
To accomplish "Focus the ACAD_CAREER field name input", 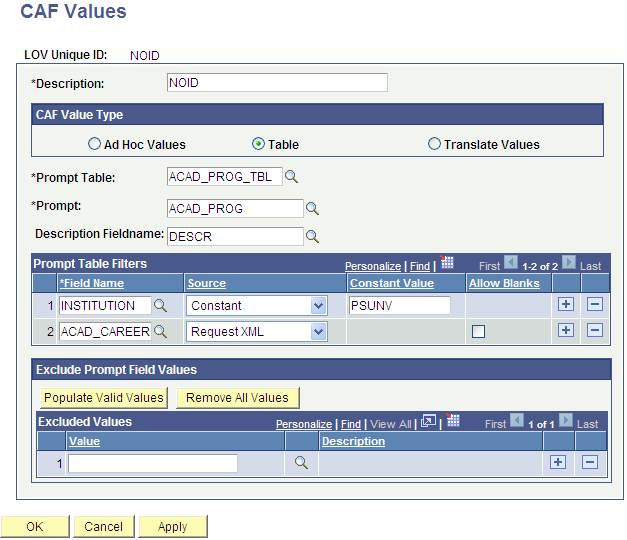I will coord(106,331).
